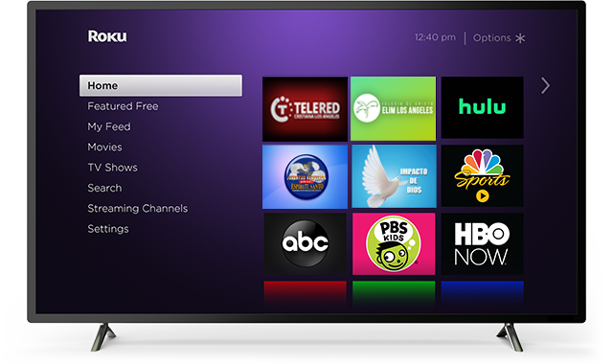
Task: Open the NBC Sports channel
Action: click(482, 176)
